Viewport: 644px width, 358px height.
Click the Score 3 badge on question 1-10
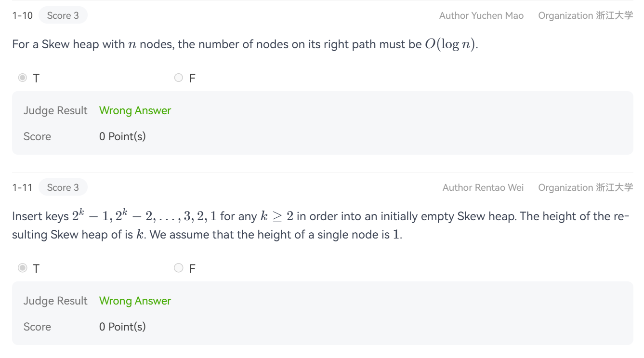63,15
